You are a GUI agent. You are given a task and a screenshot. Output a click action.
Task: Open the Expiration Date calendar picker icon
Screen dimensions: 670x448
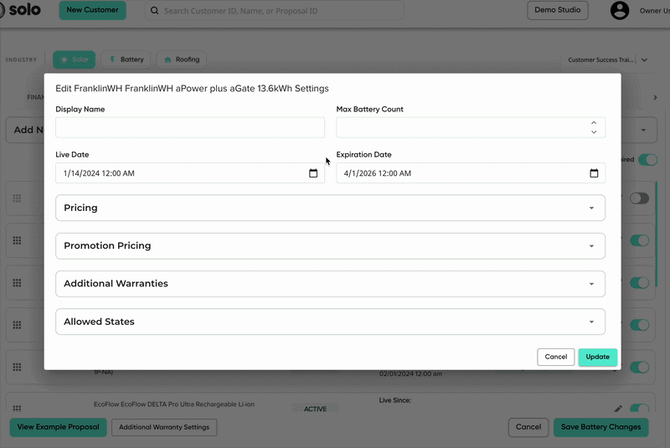(x=594, y=173)
